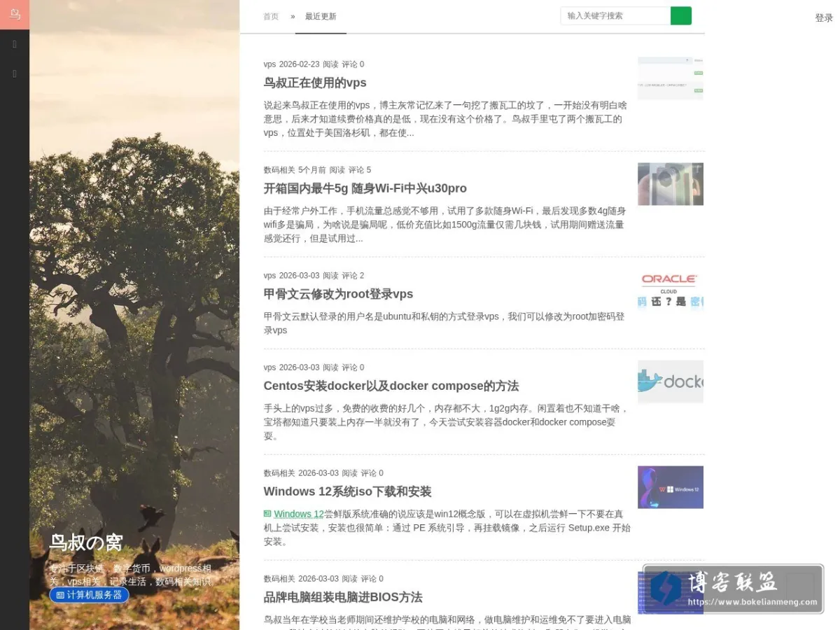This screenshot has height=630, width=840.
Task: Switch to the 最近更新 tab
Action: (x=321, y=17)
